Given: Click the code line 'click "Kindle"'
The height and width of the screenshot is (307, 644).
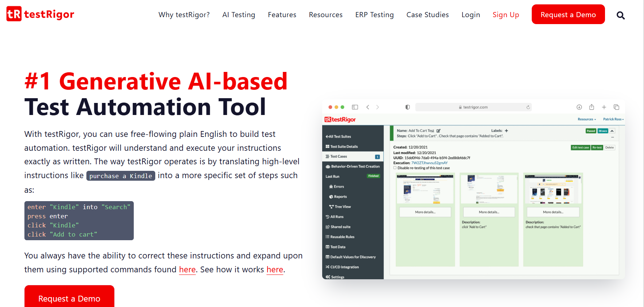Looking at the screenshot, I should click(x=53, y=225).
